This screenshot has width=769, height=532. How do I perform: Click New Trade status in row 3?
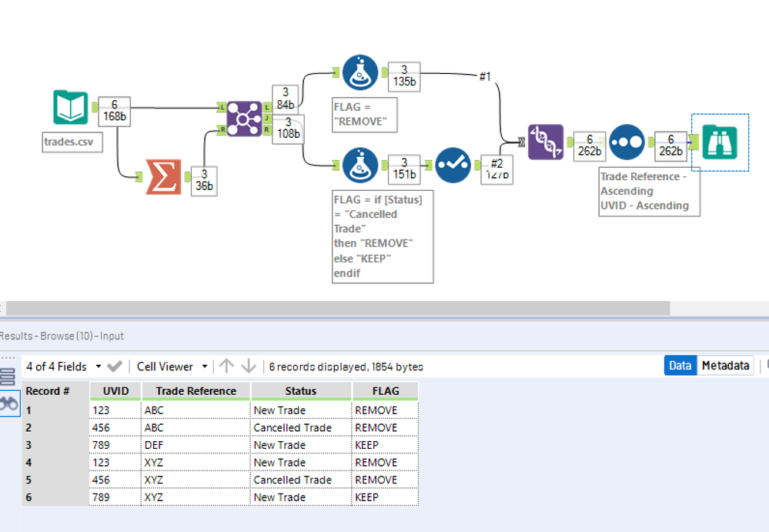(301, 445)
